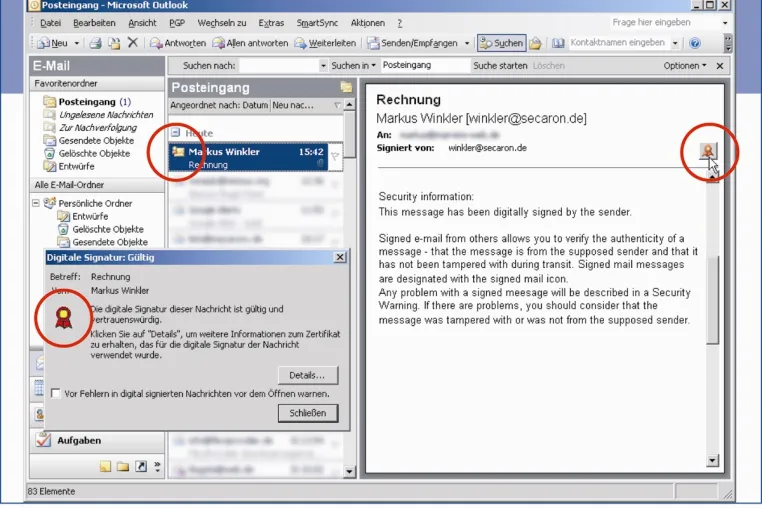Forward the mail using Weiterleiten
The height and width of the screenshot is (508, 762).
325,43
